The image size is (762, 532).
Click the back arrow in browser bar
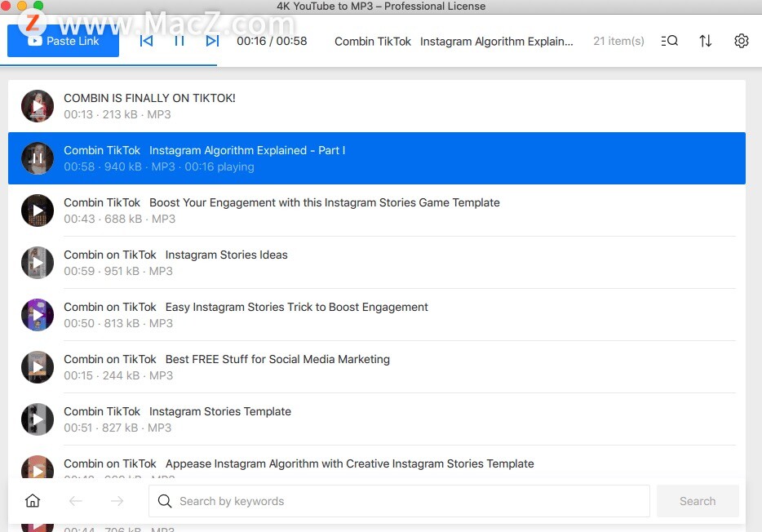coord(75,500)
